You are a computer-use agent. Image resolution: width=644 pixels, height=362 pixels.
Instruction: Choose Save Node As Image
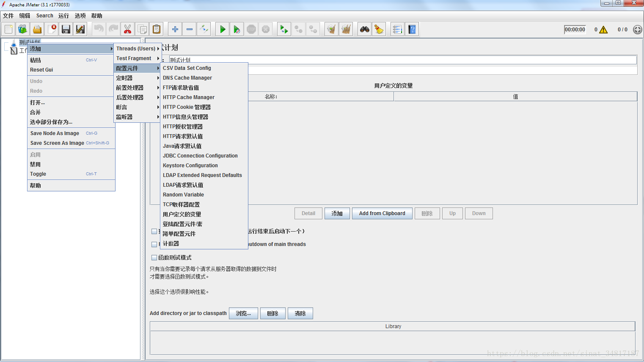71,133
